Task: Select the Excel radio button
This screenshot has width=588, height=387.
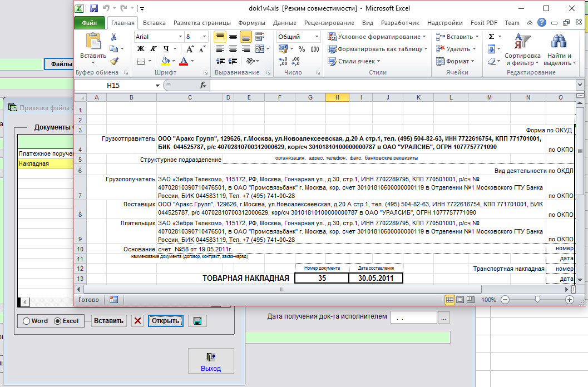Action: coord(57,321)
